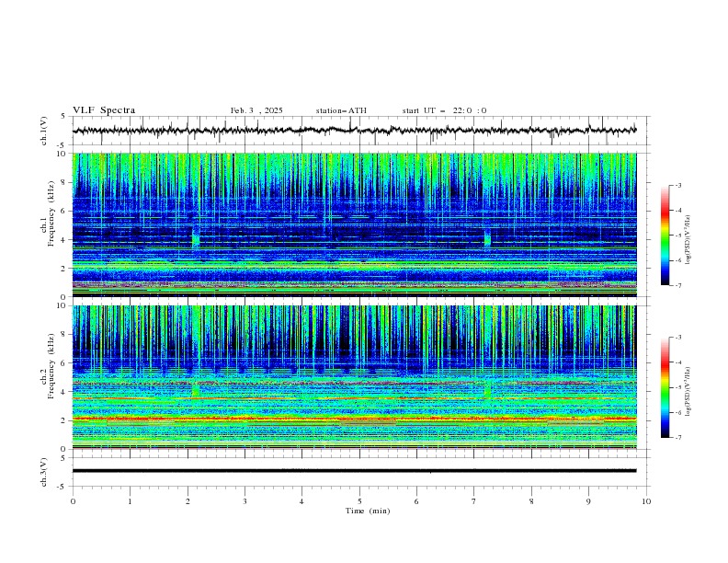Click the "Time (min)" axis title
The width and height of the screenshot is (728, 563).
368,511
